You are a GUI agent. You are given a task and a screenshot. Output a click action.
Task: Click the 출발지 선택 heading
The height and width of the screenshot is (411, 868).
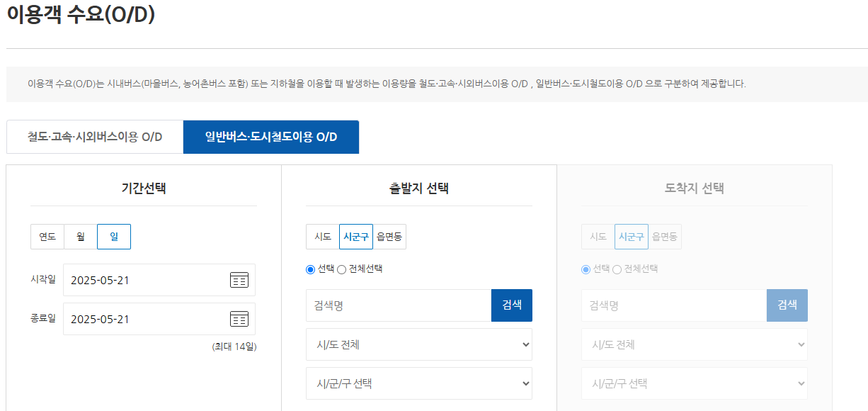(x=419, y=188)
